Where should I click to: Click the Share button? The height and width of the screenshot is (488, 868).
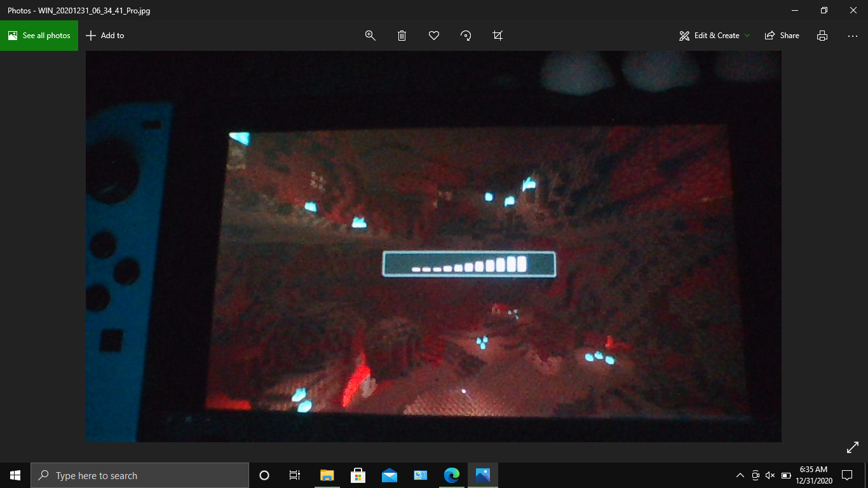coord(782,36)
